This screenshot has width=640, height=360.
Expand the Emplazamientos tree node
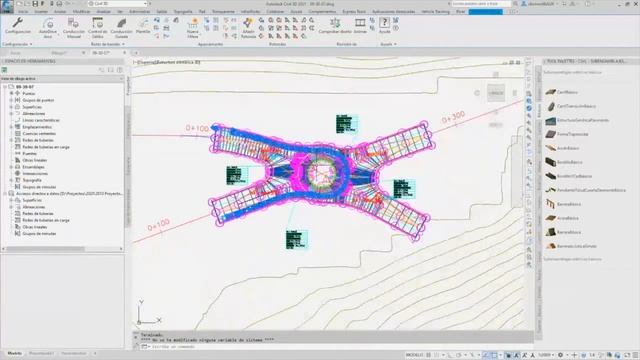click(11, 127)
